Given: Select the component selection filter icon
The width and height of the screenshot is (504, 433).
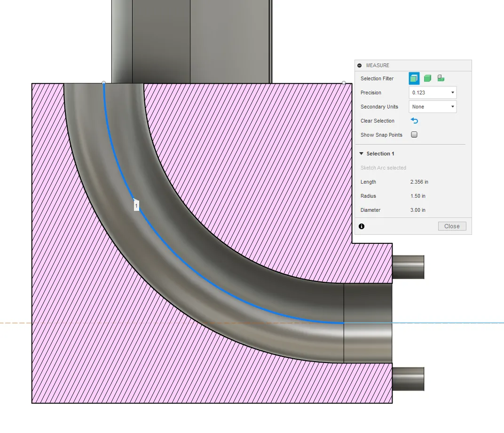Looking at the screenshot, I should [x=441, y=78].
